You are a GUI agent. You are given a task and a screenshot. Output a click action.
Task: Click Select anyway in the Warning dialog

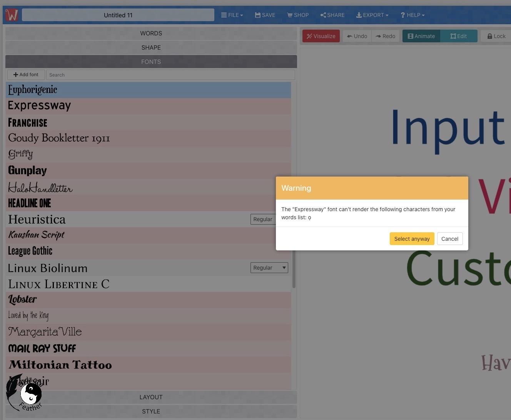click(412, 239)
